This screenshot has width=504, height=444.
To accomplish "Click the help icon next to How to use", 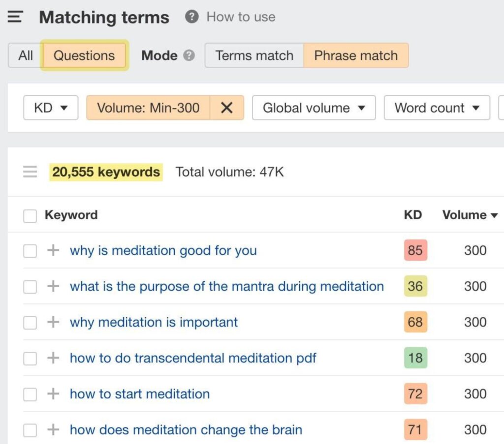I will (191, 17).
